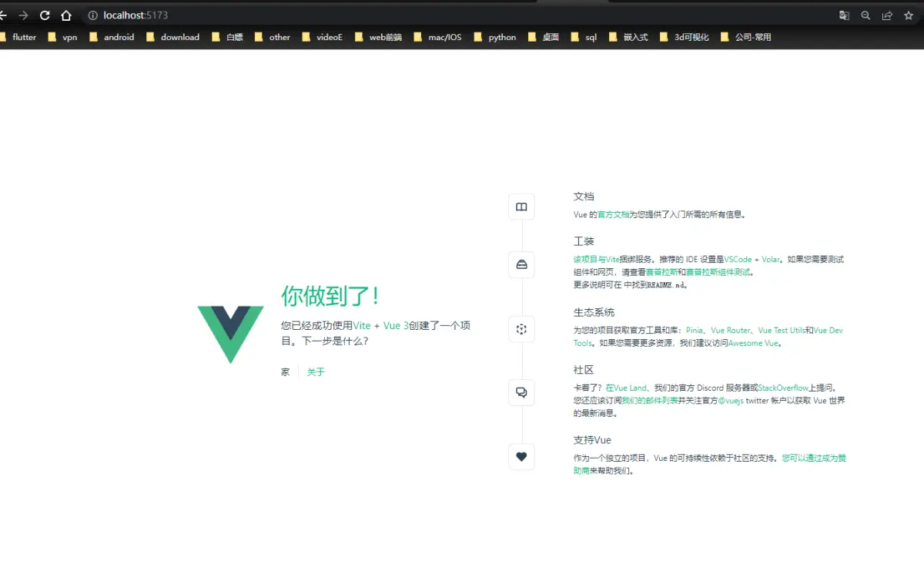
Task: Click the browser forward arrow
Action: 24,15
